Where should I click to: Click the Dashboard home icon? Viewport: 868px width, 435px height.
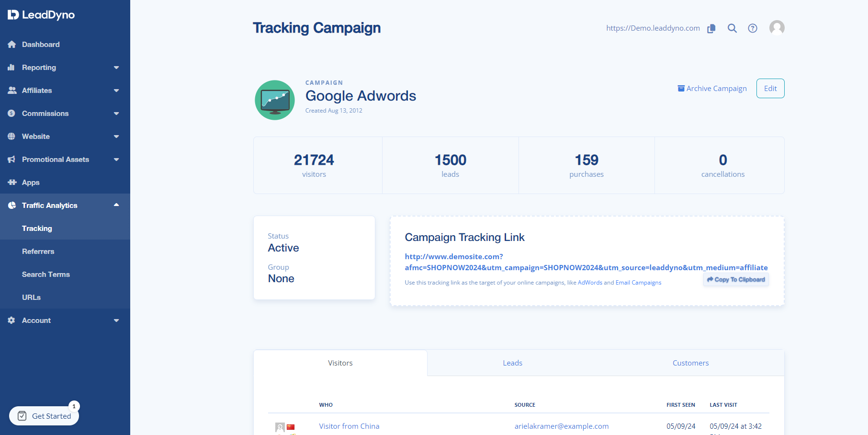coord(12,45)
